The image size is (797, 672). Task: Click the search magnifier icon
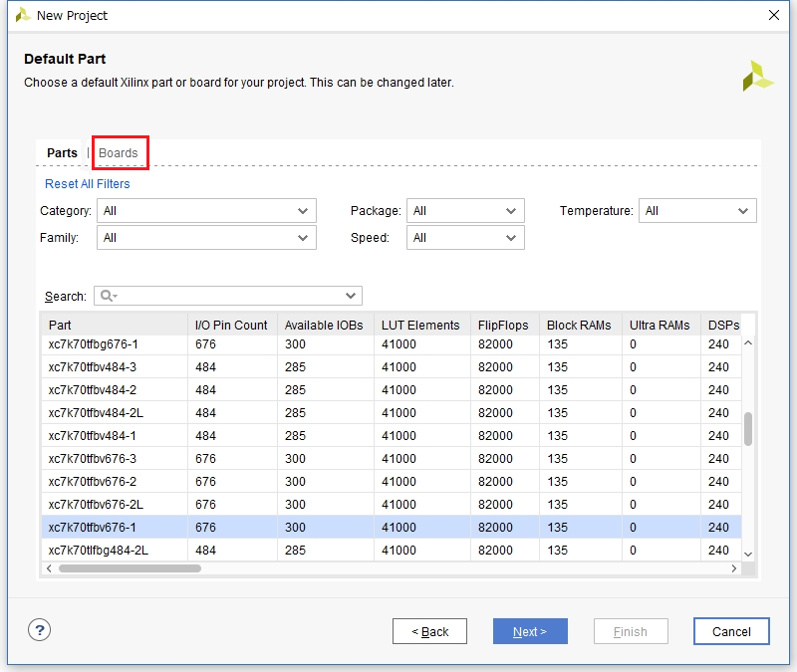[108, 296]
